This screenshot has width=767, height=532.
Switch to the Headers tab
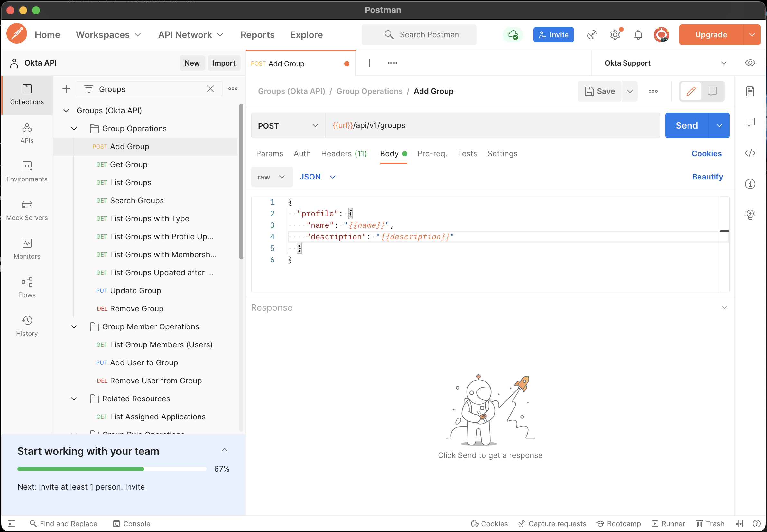point(343,154)
